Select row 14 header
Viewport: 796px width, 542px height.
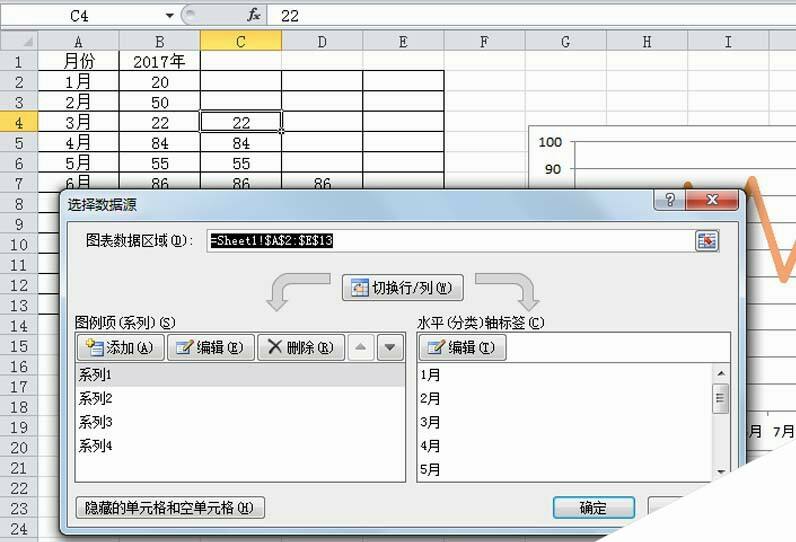click(x=19, y=325)
